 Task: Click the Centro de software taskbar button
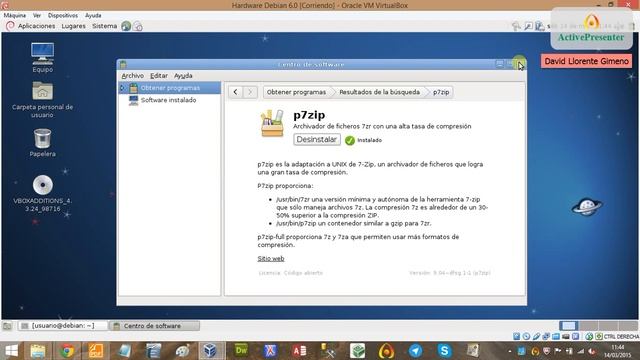click(155, 326)
